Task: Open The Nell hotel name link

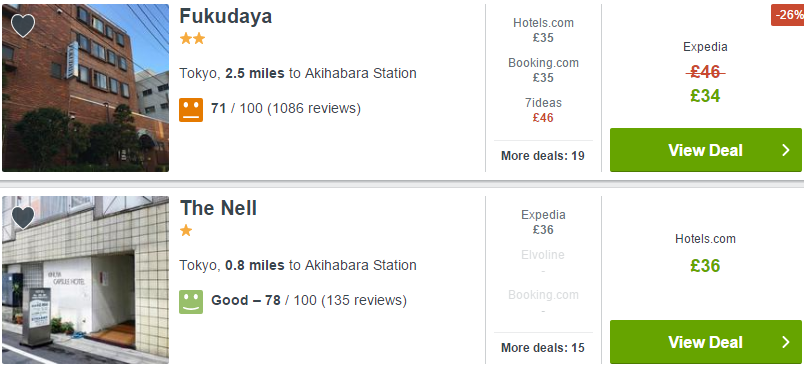Action: click(218, 209)
